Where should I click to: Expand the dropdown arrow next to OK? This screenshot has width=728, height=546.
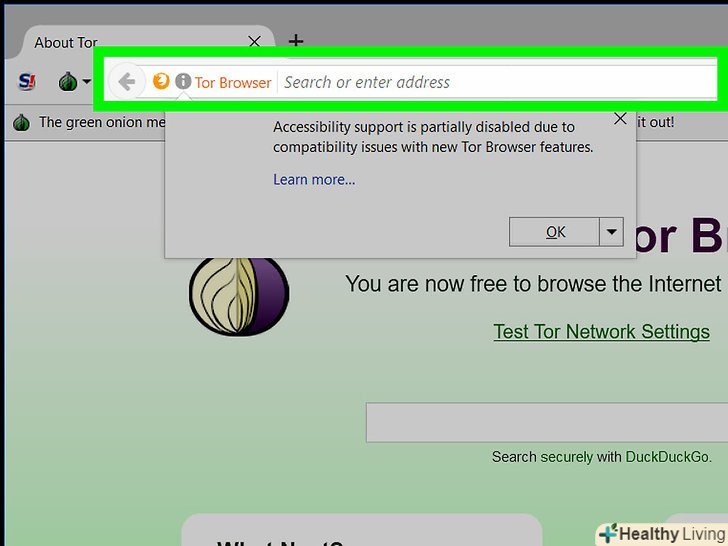click(x=611, y=232)
